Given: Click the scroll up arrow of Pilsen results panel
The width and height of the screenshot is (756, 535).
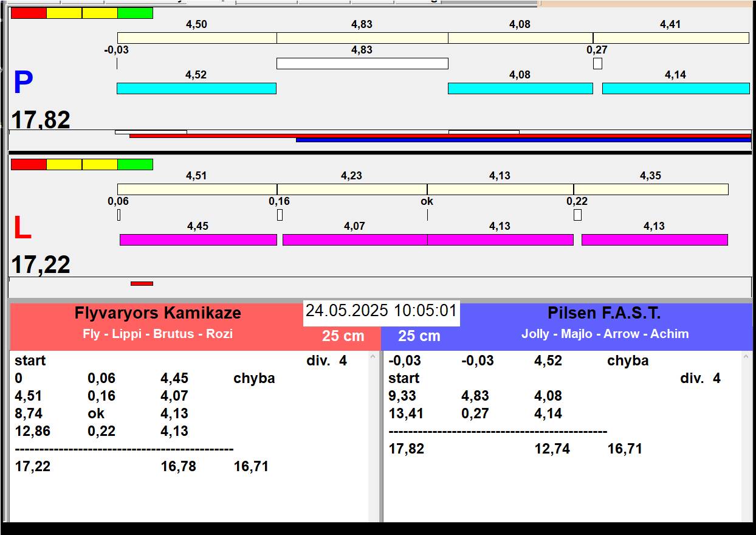Looking at the screenshot, I should pos(747,357).
